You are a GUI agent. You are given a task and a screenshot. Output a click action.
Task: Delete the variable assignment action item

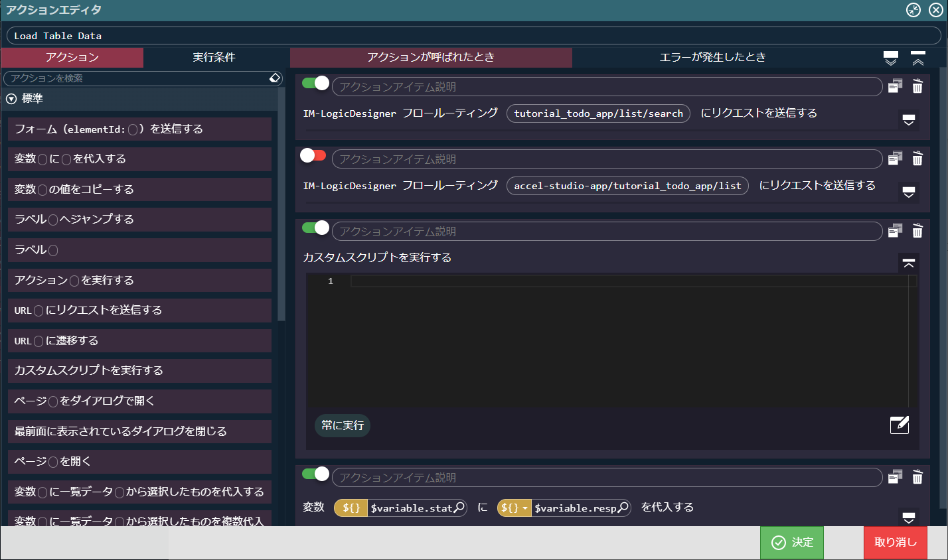point(917,477)
